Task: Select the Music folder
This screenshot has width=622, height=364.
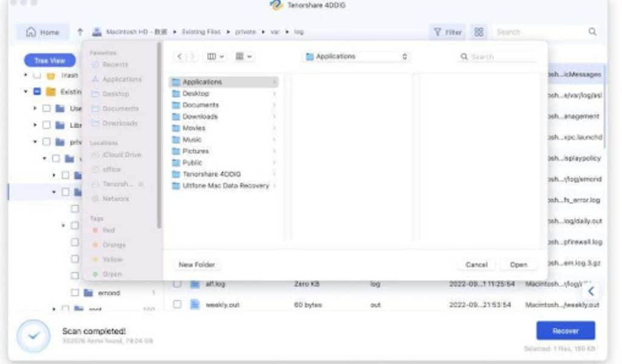Action: point(224,140)
